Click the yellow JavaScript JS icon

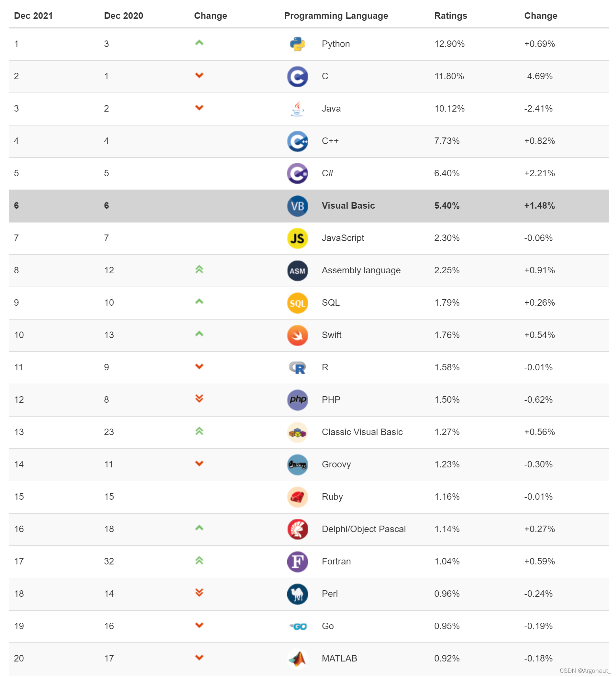(x=297, y=238)
